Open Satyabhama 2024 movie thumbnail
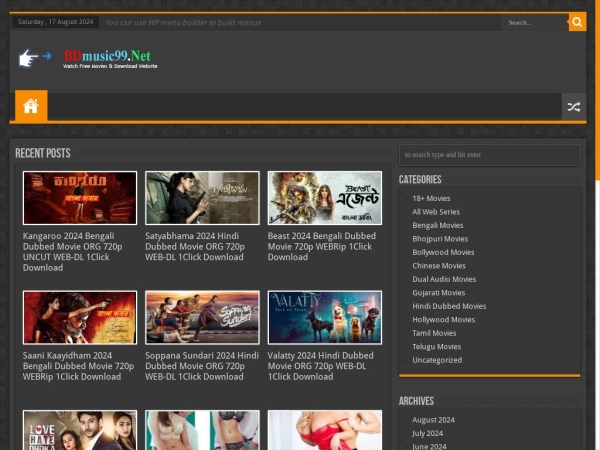 tap(202, 198)
